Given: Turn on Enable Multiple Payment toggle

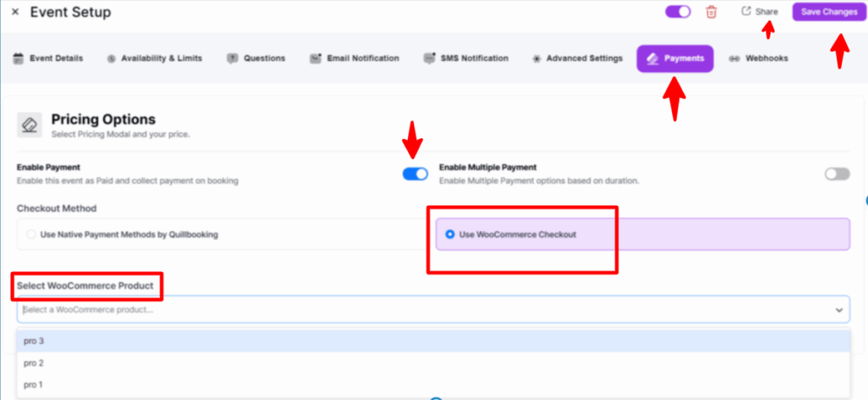Looking at the screenshot, I should pyautogui.click(x=837, y=174).
